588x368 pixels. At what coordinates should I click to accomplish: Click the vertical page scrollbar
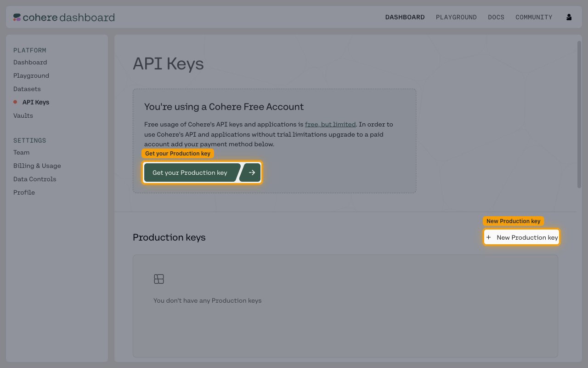coord(579,115)
